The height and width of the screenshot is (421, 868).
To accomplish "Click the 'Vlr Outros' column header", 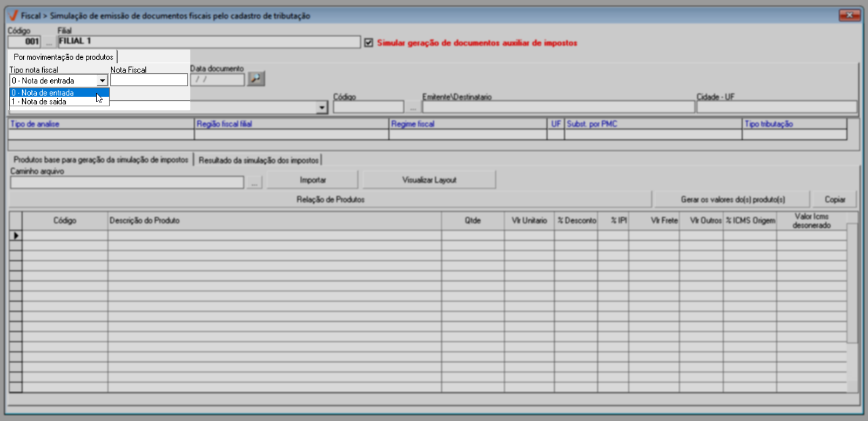I will [x=702, y=220].
